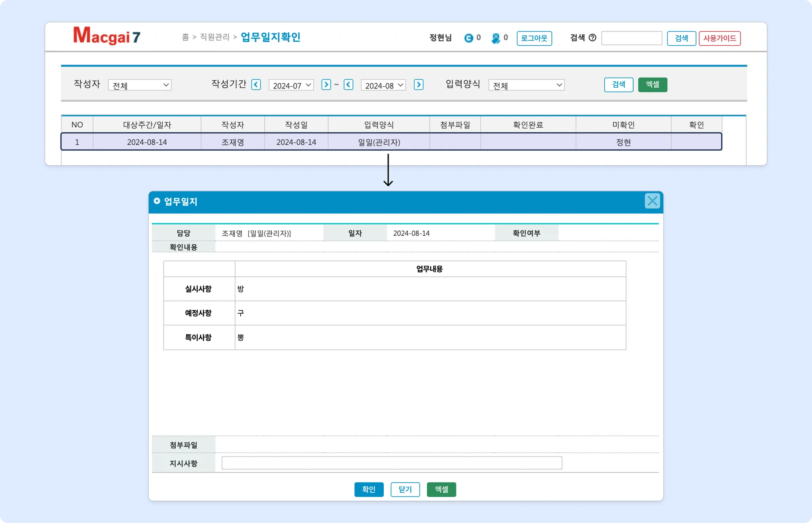Open the red 사용가이드 button

click(720, 38)
